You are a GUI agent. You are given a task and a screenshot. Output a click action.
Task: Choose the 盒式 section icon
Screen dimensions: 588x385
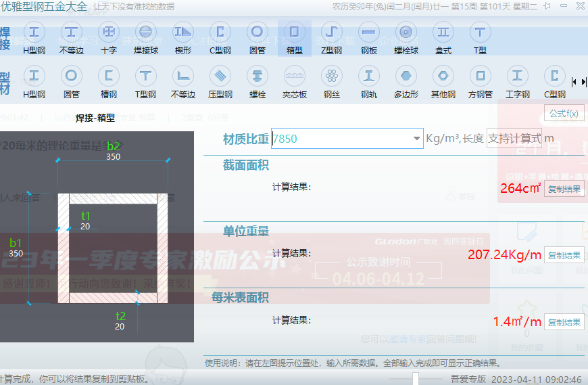click(x=443, y=39)
